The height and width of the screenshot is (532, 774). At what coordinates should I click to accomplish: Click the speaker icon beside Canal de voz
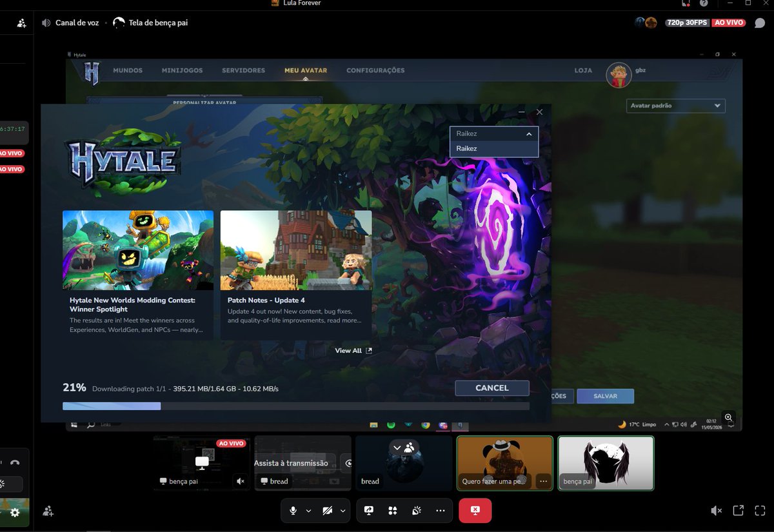pos(46,23)
